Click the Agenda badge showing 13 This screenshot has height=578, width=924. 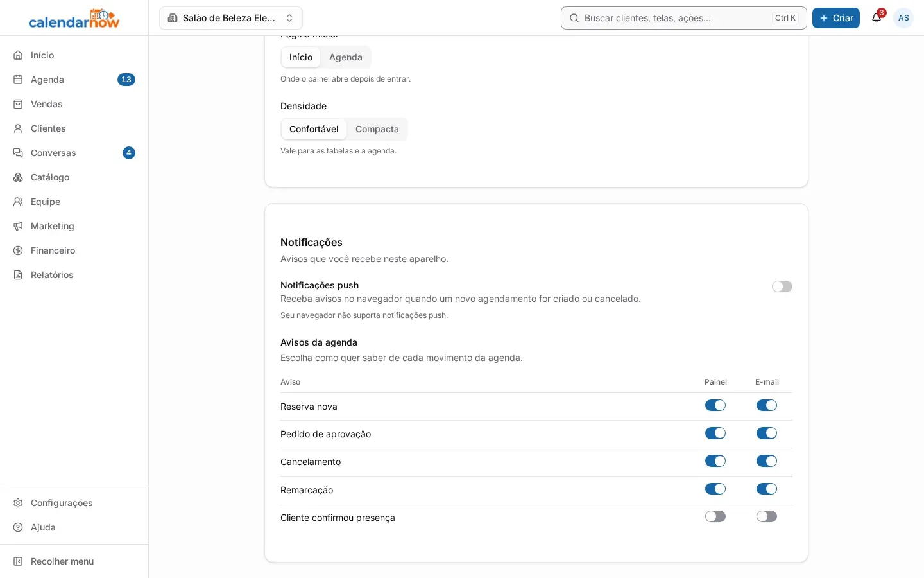tap(126, 80)
